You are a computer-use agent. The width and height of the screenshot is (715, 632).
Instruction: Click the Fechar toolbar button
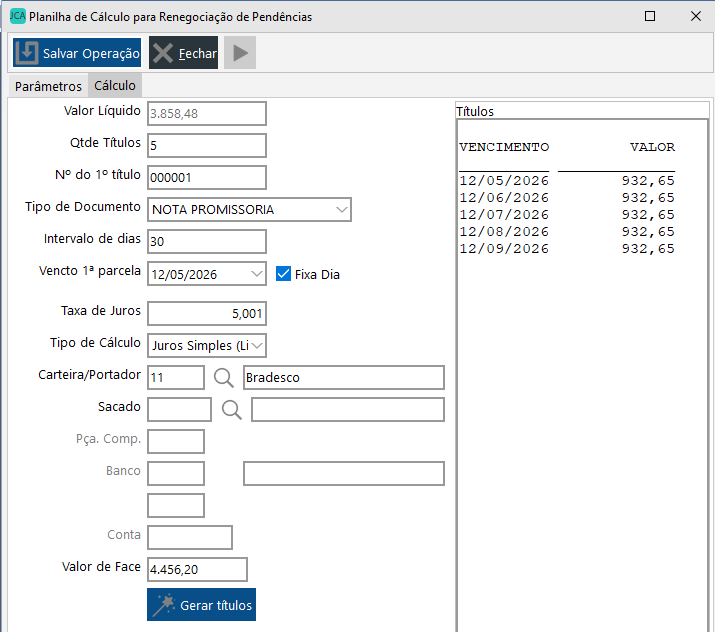(x=183, y=53)
